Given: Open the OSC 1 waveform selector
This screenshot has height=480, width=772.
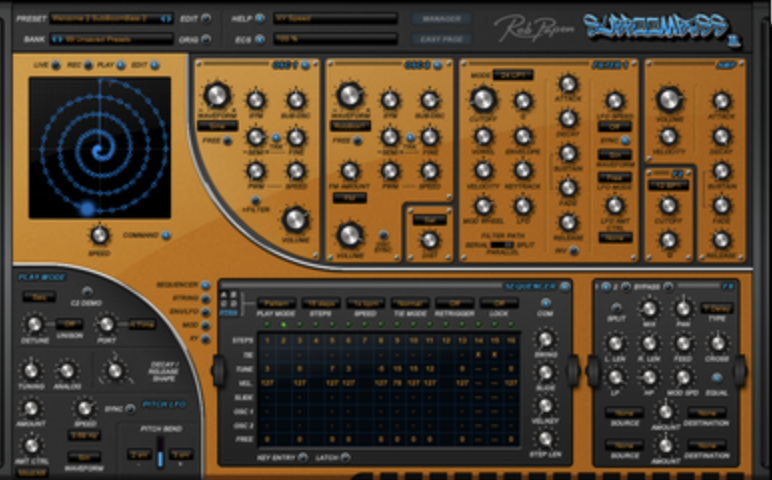Looking at the screenshot, I should 217,126.
